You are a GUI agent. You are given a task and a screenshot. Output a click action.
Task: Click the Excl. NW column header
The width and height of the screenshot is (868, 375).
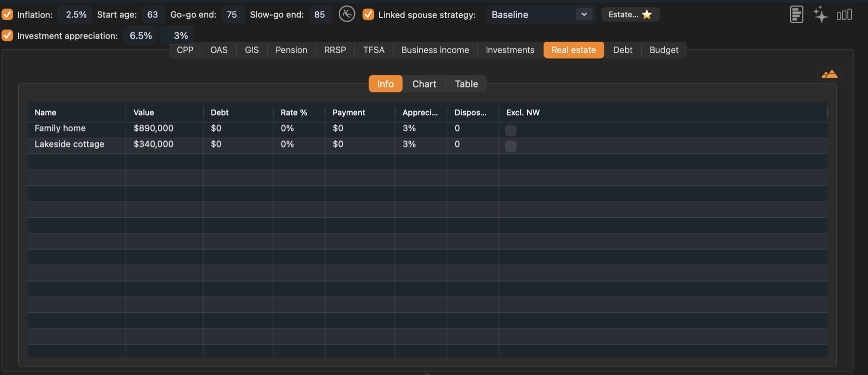coord(663,112)
